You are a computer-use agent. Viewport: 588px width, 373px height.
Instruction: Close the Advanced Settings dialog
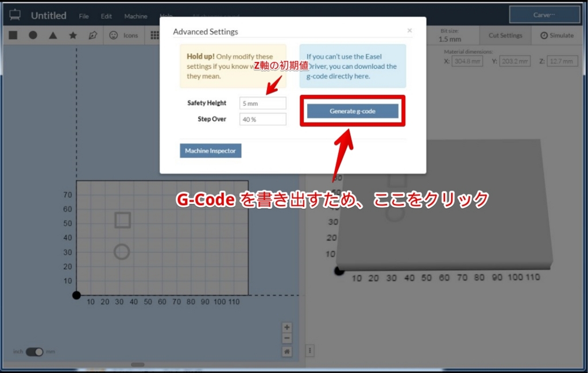coord(409,31)
